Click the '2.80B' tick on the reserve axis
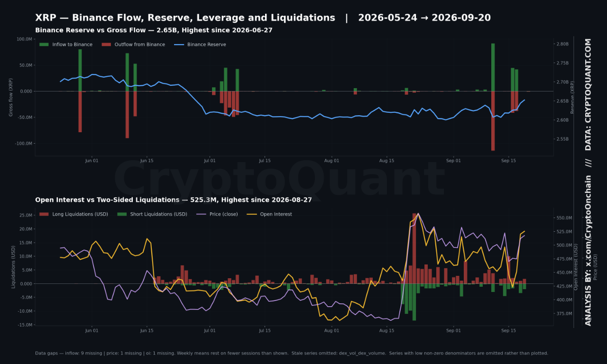This screenshot has height=364, width=607. 561,44
